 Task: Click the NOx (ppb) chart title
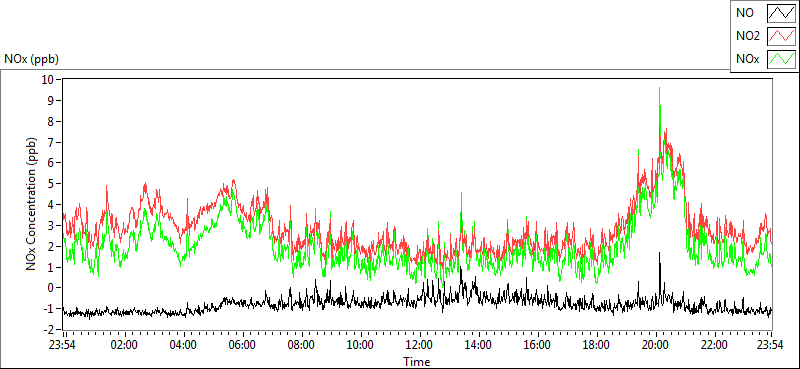31,59
